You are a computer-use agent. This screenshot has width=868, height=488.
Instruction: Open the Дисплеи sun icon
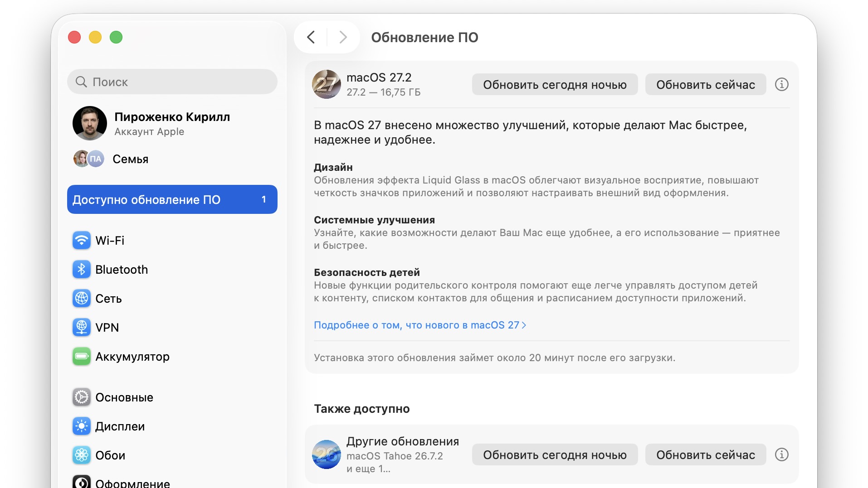coord(82,426)
